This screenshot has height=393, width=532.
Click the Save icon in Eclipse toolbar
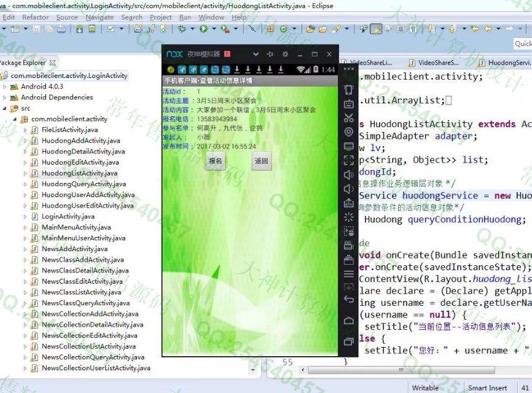point(36,29)
